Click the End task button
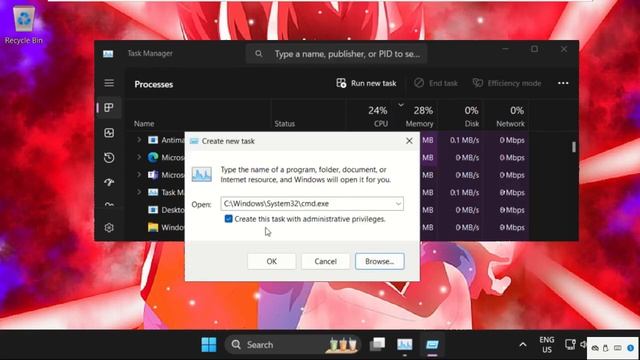This screenshot has width=640, height=360. pos(436,83)
